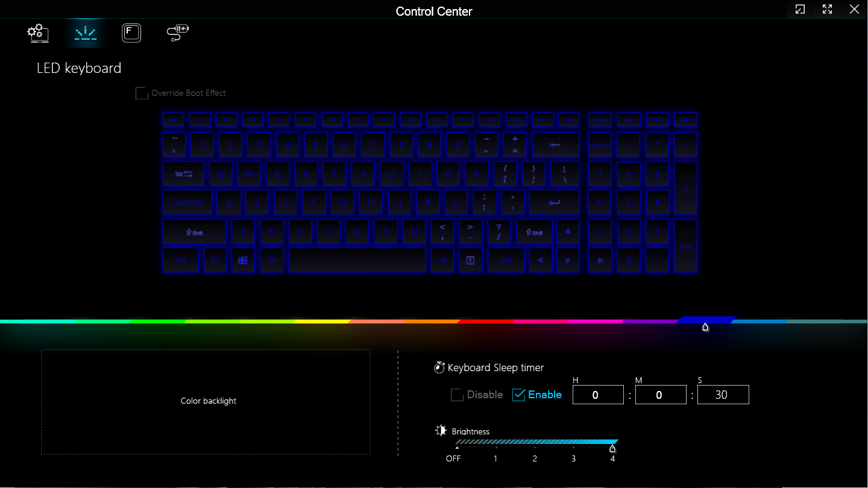The width and height of the screenshot is (868, 488).
Task: Click the seconds field showing 30
Action: (x=723, y=395)
